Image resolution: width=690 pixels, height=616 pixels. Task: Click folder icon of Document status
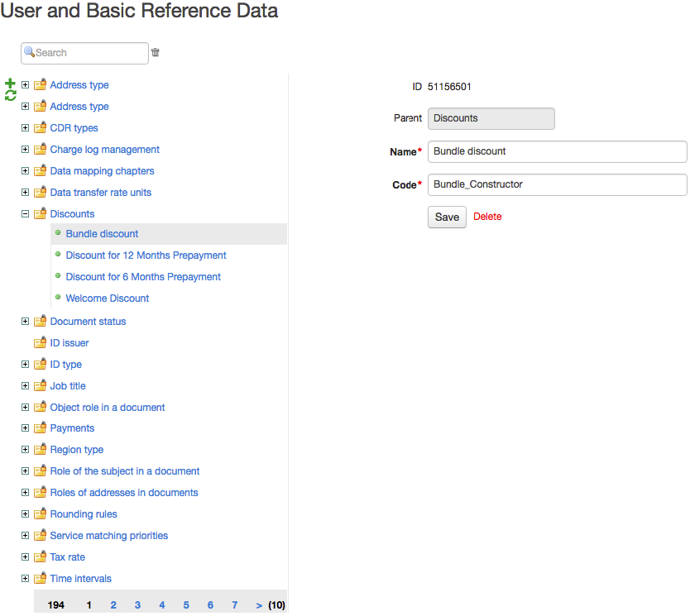[x=40, y=321]
